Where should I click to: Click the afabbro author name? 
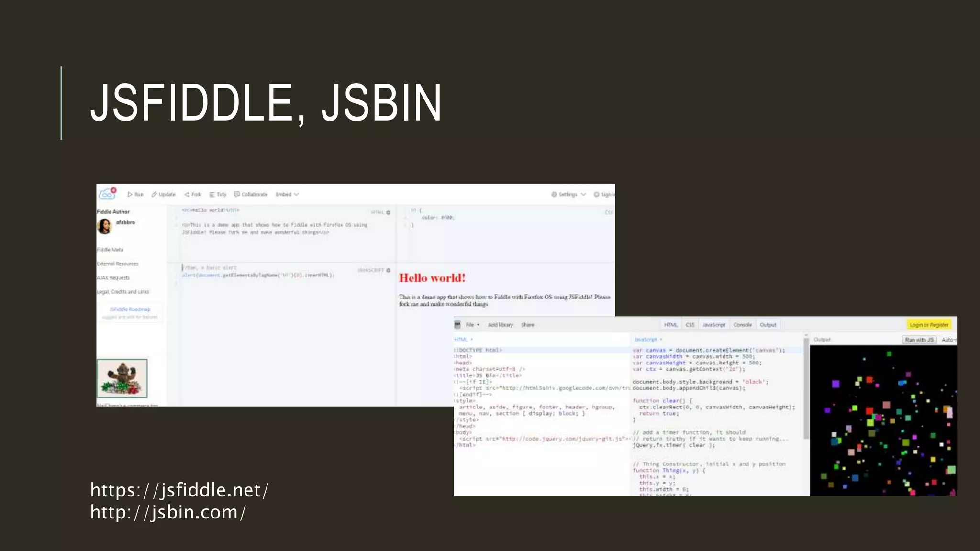(x=125, y=222)
